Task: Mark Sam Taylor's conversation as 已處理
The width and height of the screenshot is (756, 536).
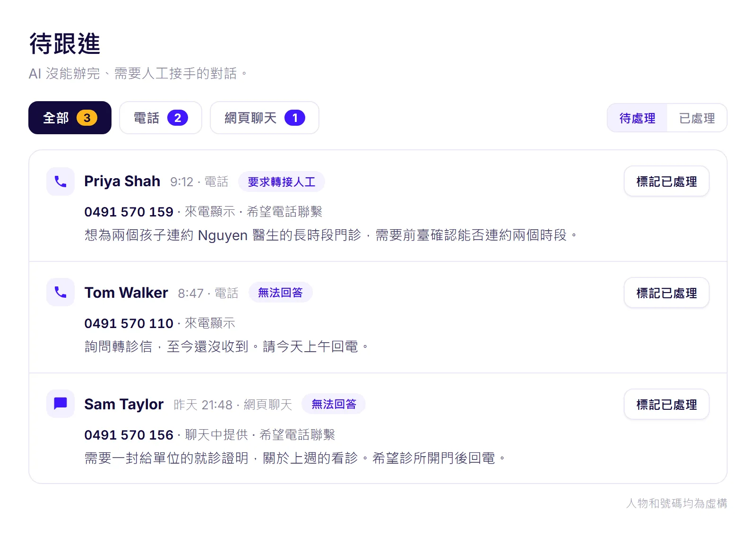Action: coord(667,405)
